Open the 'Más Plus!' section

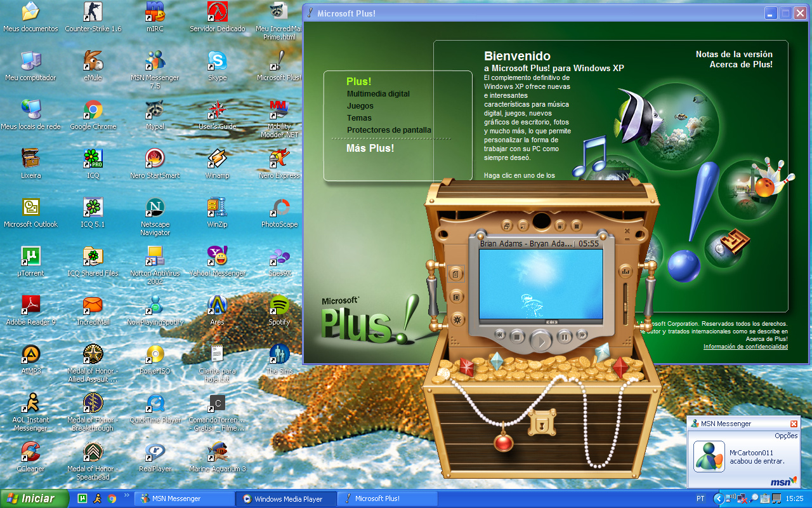coord(370,148)
